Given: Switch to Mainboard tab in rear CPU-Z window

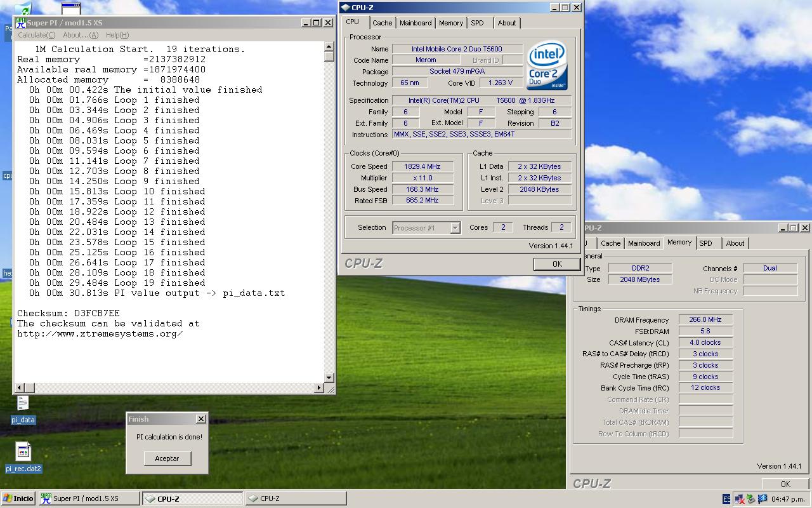Looking at the screenshot, I should [644, 243].
